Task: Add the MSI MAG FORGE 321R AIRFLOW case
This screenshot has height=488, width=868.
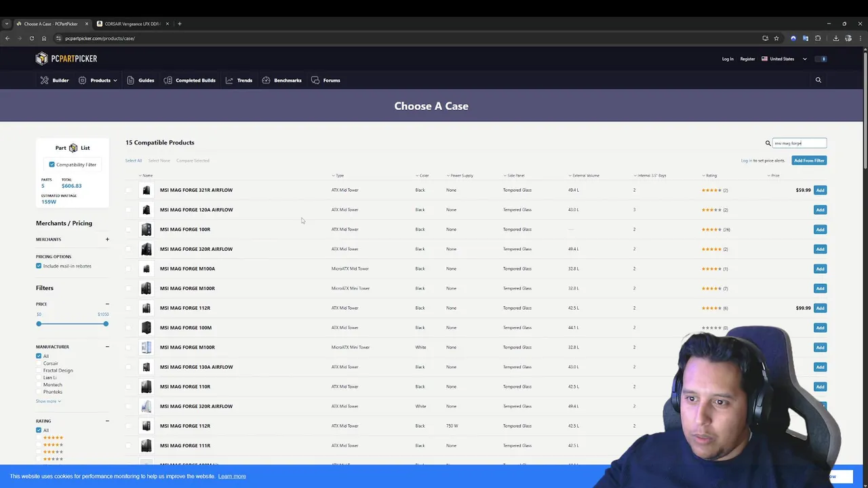Action: [820, 190]
